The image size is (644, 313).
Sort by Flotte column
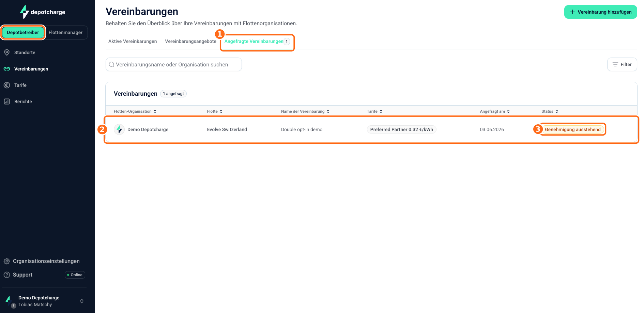click(x=215, y=111)
